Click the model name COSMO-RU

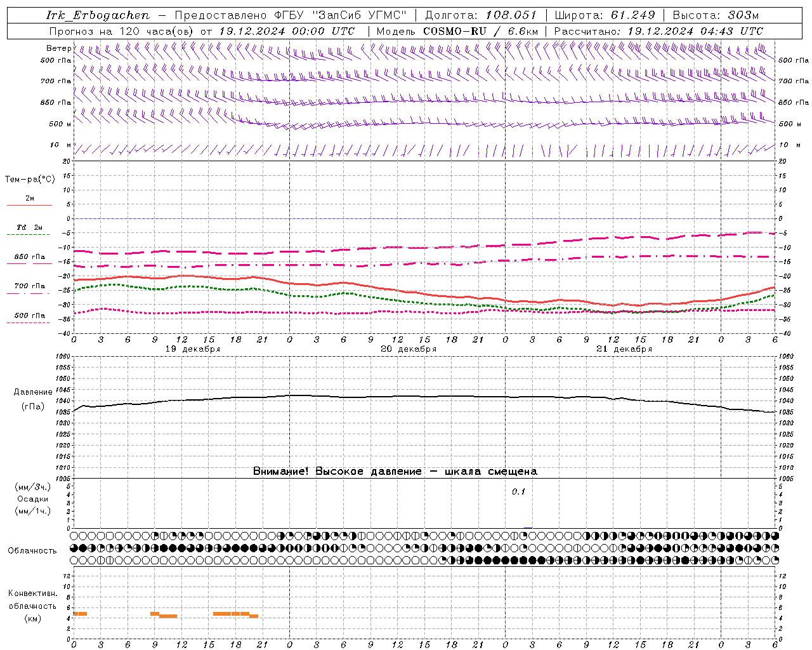coord(454,31)
